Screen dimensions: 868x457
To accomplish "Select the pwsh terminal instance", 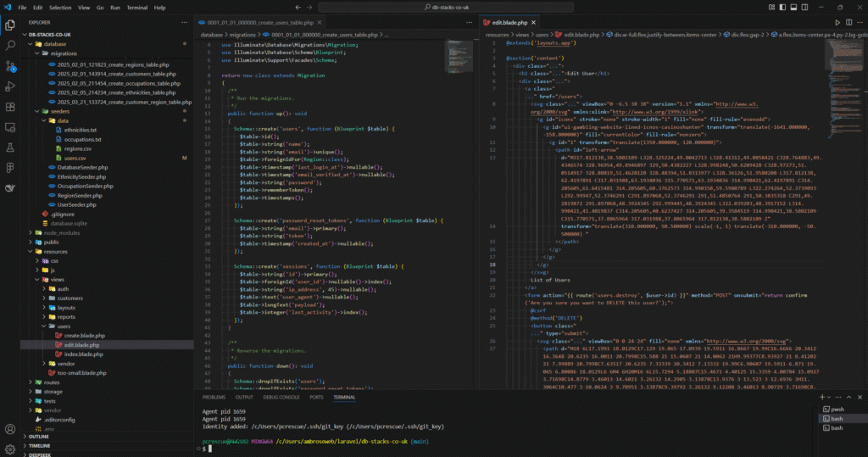I will click(837, 410).
